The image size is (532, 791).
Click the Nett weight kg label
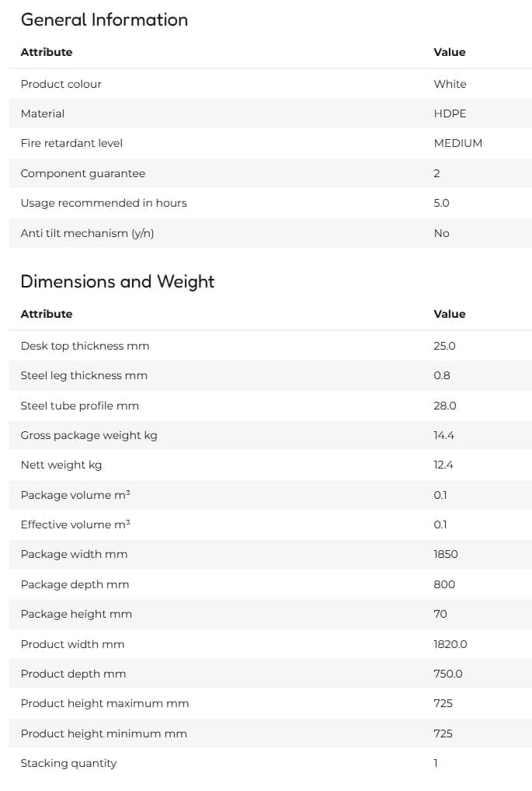pyautogui.click(x=61, y=465)
